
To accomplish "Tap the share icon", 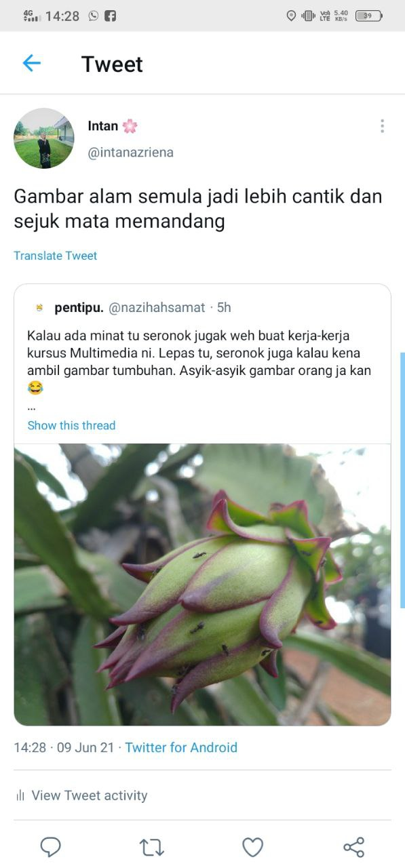I will click(353, 846).
